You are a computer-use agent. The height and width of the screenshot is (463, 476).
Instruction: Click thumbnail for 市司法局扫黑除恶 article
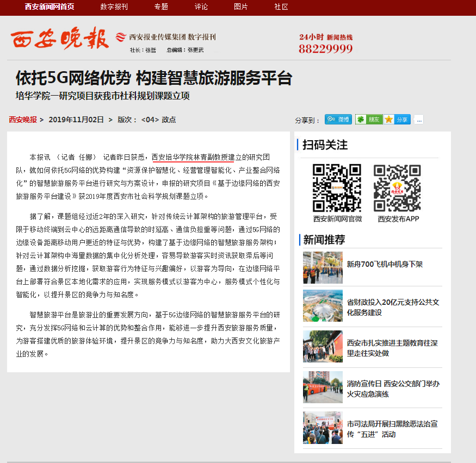(323, 428)
